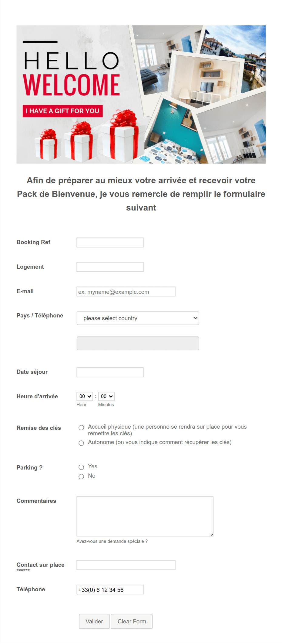
Task: Click the Clear Form button
Action: click(x=132, y=621)
